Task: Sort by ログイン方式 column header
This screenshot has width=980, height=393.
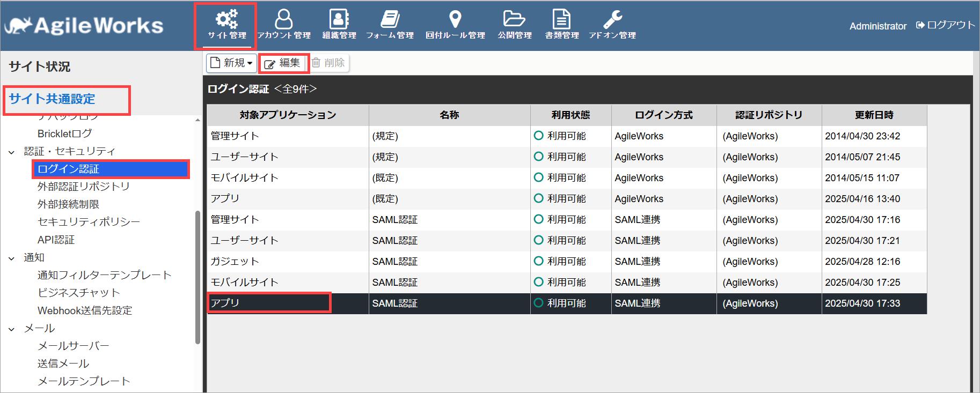Action: [664, 115]
